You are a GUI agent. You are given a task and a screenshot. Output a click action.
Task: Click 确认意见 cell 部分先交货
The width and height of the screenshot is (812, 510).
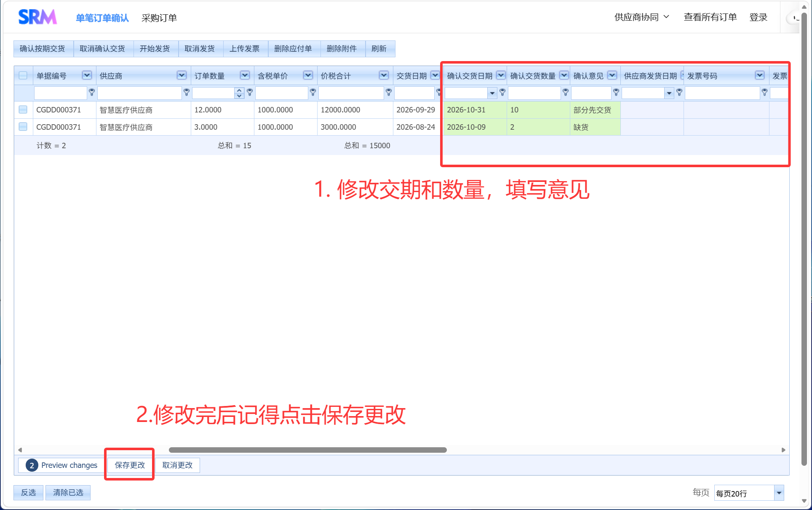(x=595, y=110)
